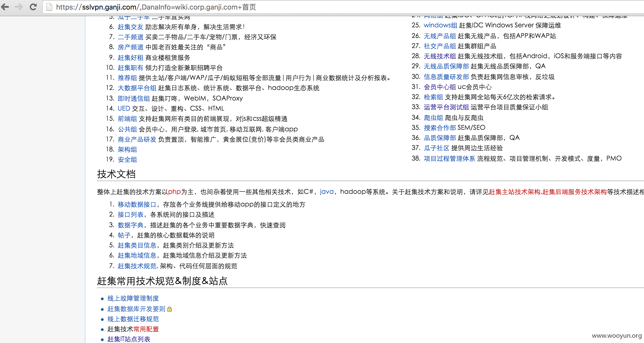Click the browser Back arrow
This screenshot has width=644, height=343.
pos(5,7)
